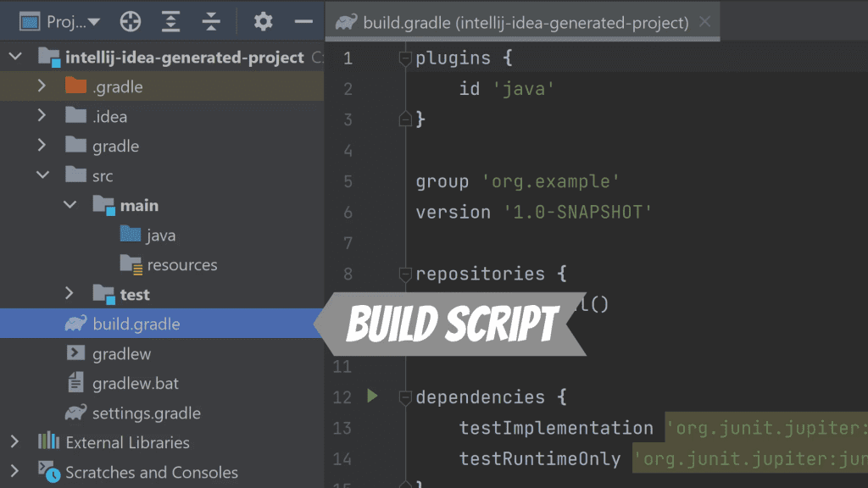The height and width of the screenshot is (488, 868).
Task: Hide the Project panel with the minimize dash
Action: coord(303,21)
